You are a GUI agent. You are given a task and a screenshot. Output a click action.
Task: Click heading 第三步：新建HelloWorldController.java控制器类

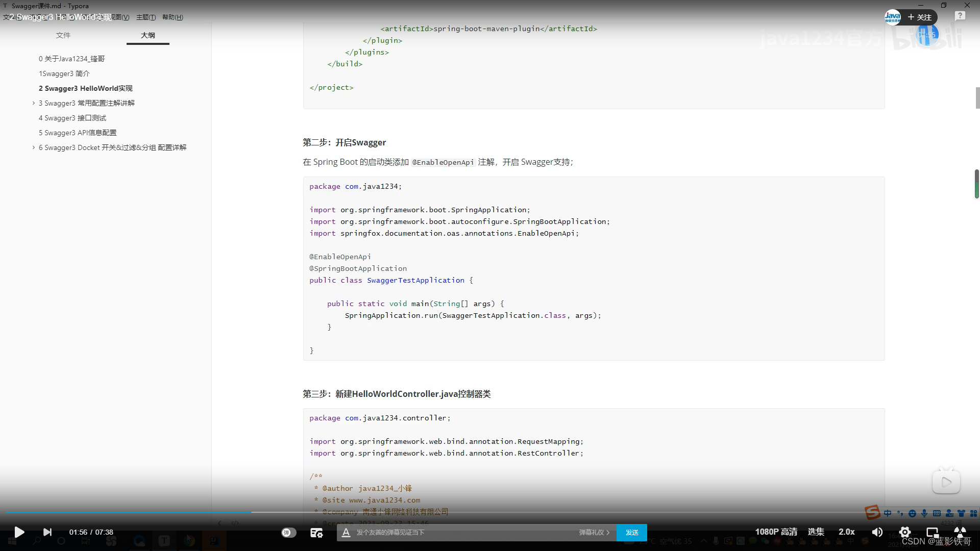click(x=397, y=394)
